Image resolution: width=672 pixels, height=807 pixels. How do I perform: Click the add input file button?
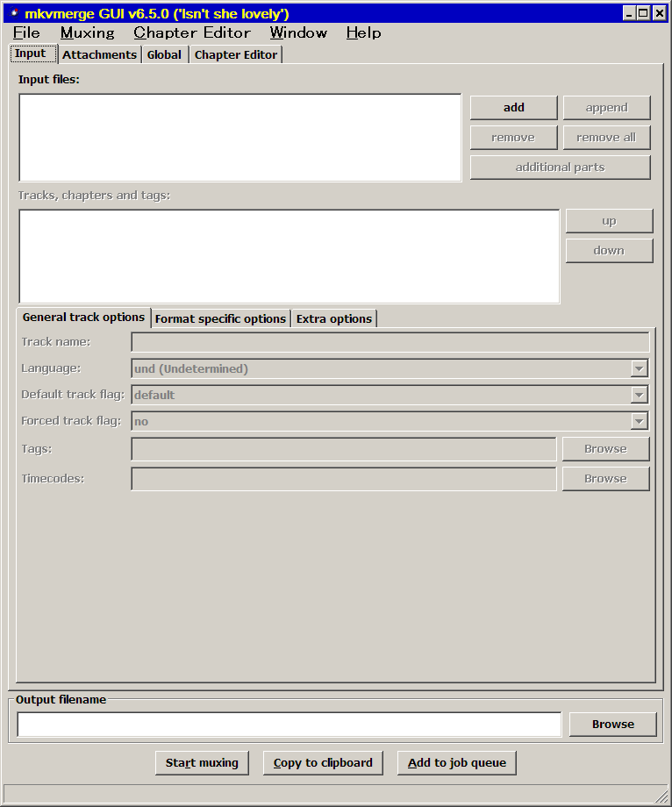[x=513, y=108]
